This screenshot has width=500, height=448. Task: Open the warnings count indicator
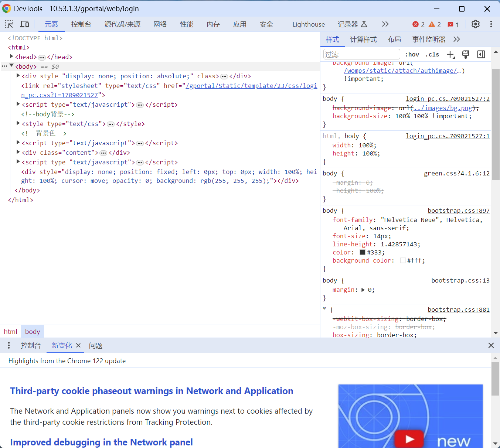pos(435,24)
